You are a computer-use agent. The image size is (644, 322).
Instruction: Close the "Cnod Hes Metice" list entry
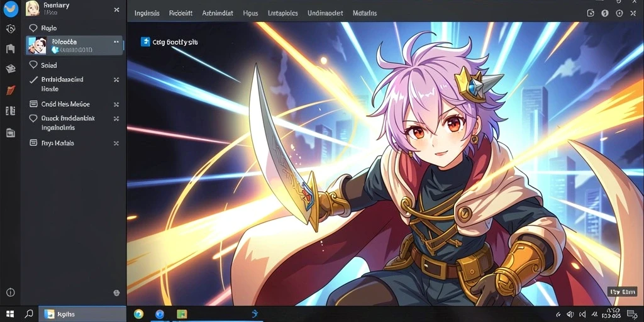116,104
